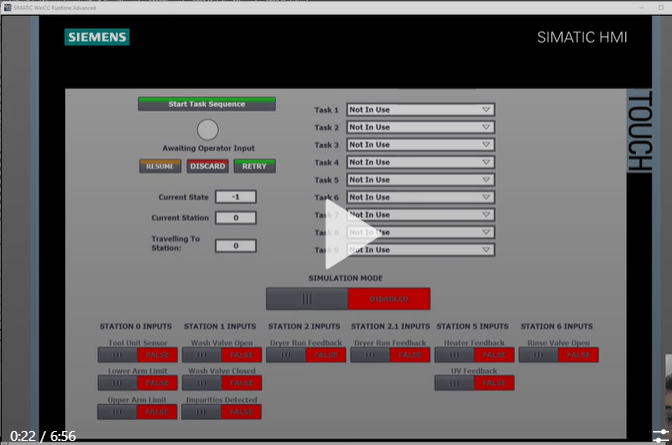The width and height of the screenshot is (672, 445).
Task: Open the Task 1 dropdown
Action: click(x=420, y=110)
